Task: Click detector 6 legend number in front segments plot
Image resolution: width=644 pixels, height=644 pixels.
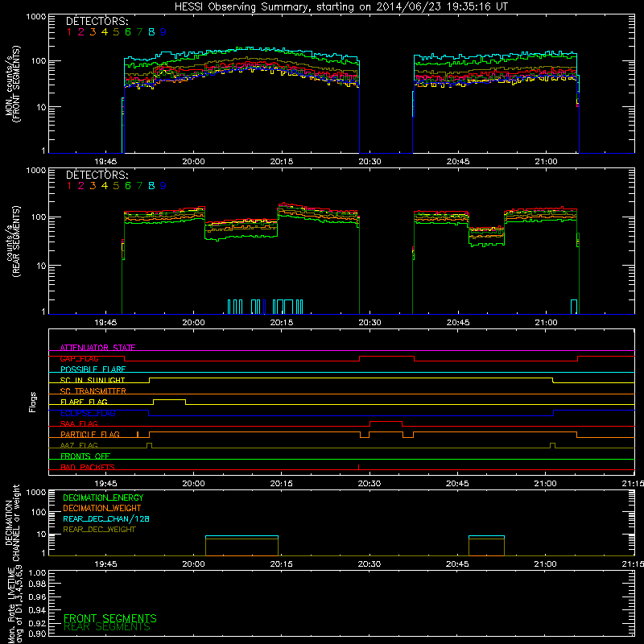Action: [128, 32]
